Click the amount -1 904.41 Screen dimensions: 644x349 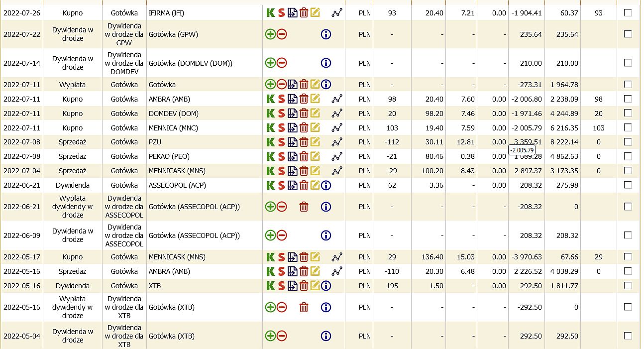[527, 13]
